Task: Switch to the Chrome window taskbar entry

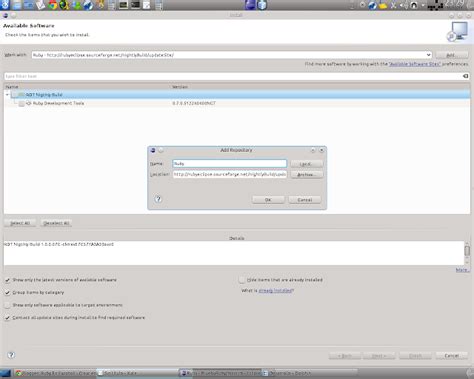Action: coord(55,373)
